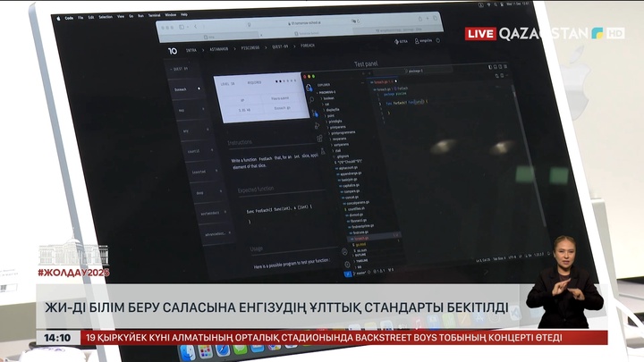Select countif exercise in quest sidebar
Screen dimensions: 644x362
[200, 151]
